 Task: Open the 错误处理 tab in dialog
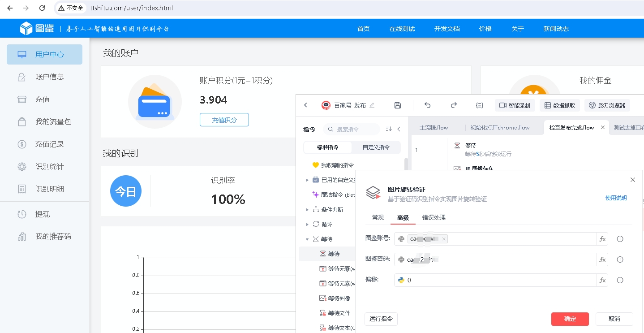[x=434, y=217]
